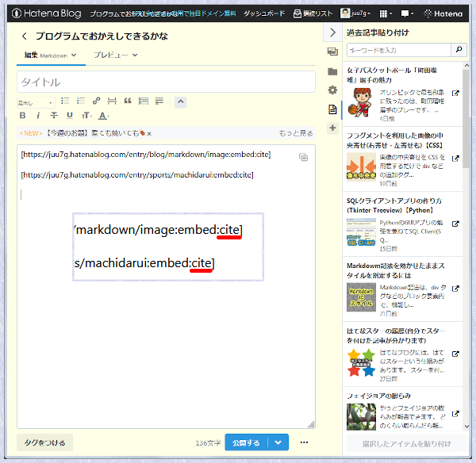Click the keyword search input field

point(399,50)
